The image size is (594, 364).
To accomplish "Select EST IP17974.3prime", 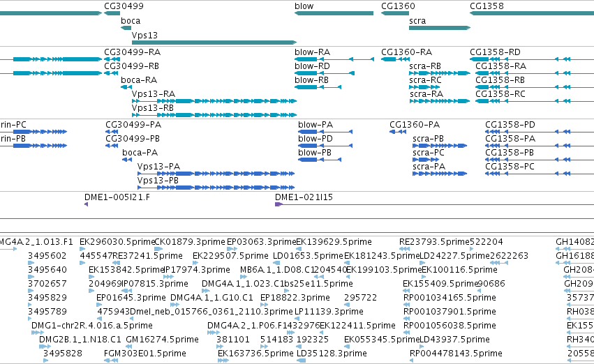I will [x=198, y=270].
